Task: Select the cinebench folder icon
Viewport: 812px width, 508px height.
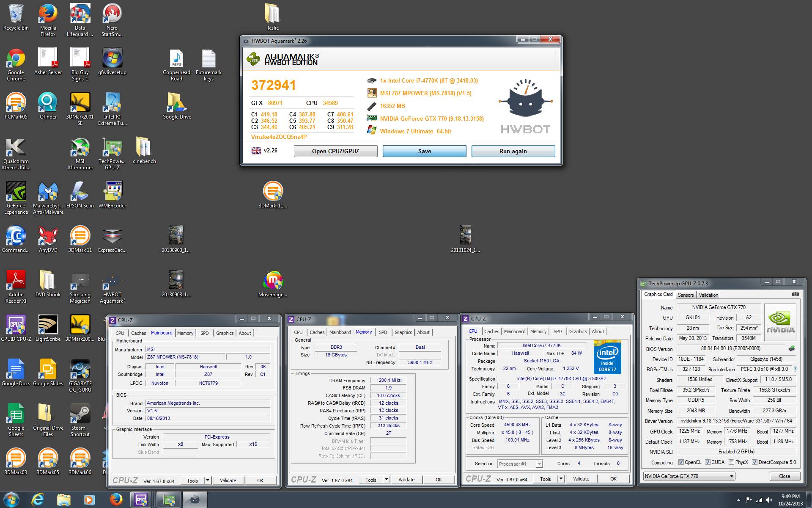Action: click(144, 150)
